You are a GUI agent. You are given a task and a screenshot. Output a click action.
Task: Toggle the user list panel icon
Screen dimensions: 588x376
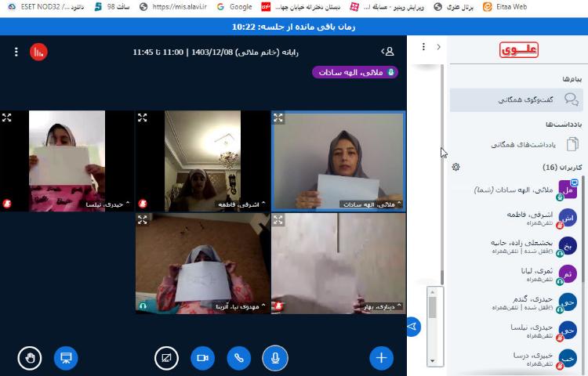[387, 52]
